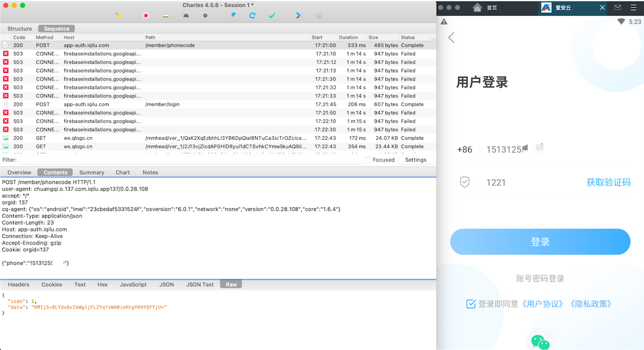Open the Summary tab

click(92, 172)
